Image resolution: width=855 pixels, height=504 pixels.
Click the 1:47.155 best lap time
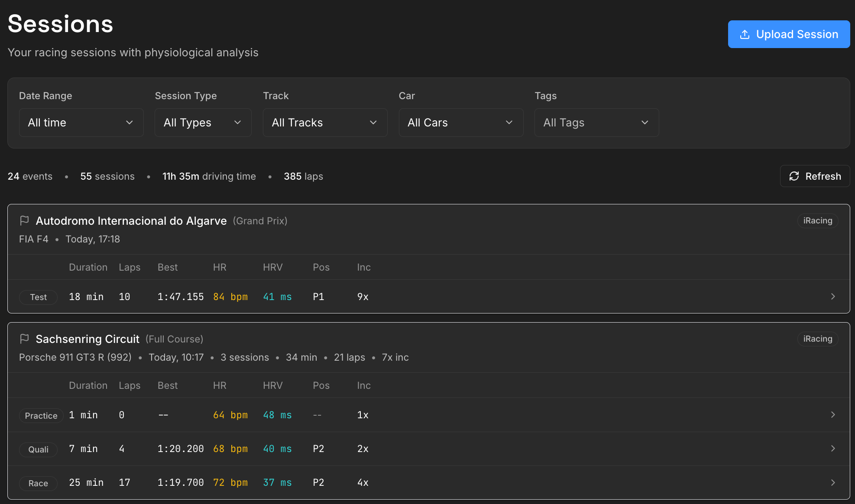point(181,297)
